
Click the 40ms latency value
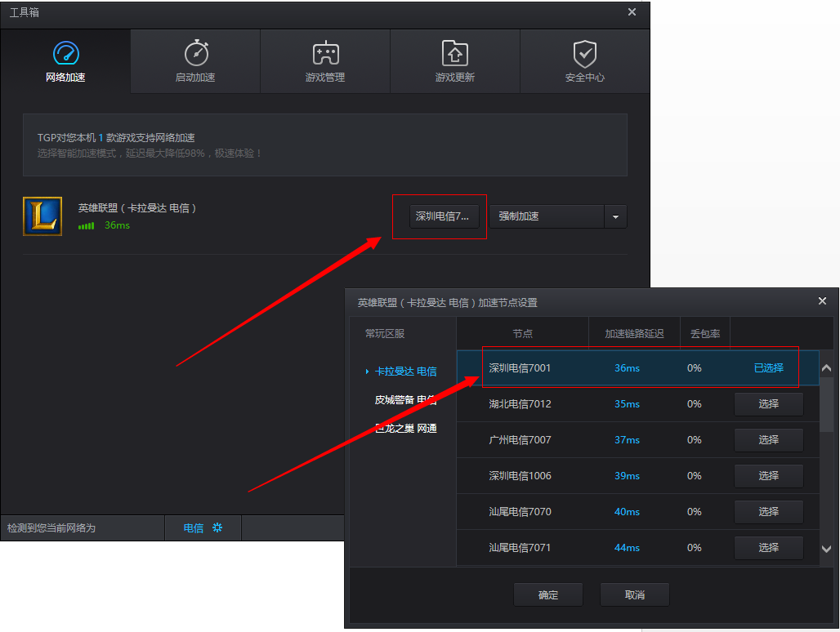[627, 512]
